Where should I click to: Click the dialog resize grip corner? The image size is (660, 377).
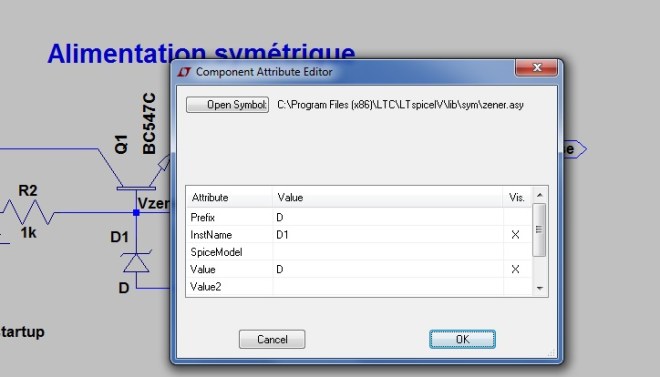(x=551, y=353)
